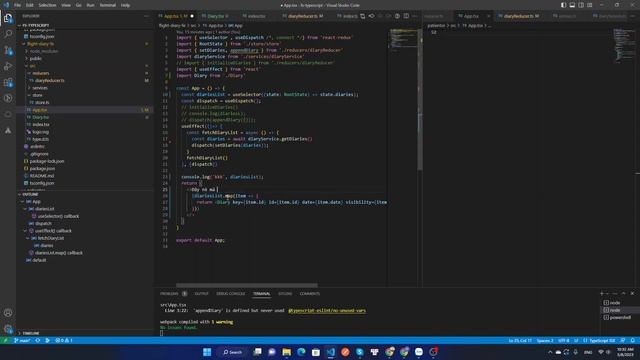Open Customize Layout icon in title bar

[x=590, y=5]
